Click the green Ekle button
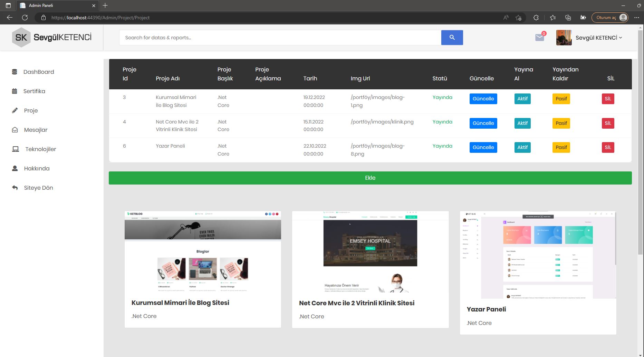The image size is (644, 357). pos(370,178)
